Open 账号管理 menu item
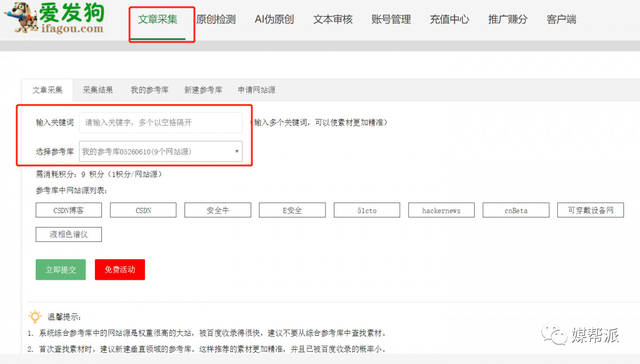 click(x=391, y=19)
